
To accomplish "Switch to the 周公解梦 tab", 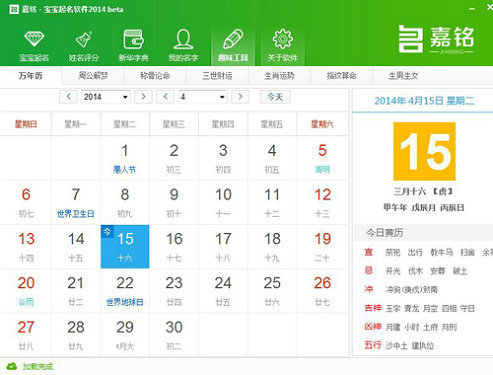I will (x=93, y=76).
